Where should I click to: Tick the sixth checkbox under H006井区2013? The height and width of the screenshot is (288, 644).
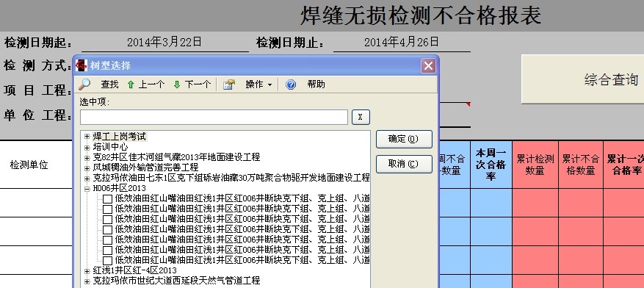(x=108, y=251)
